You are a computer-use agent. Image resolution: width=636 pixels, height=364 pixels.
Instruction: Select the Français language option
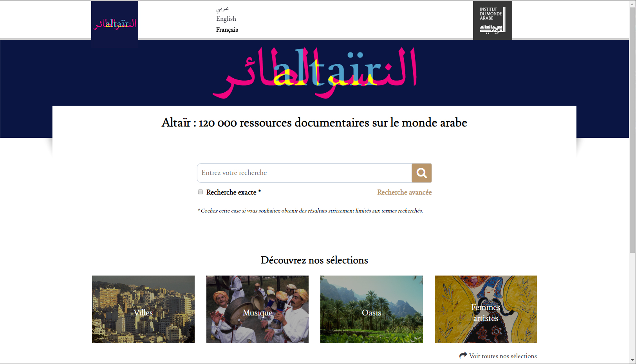click(x=227, y=30)
